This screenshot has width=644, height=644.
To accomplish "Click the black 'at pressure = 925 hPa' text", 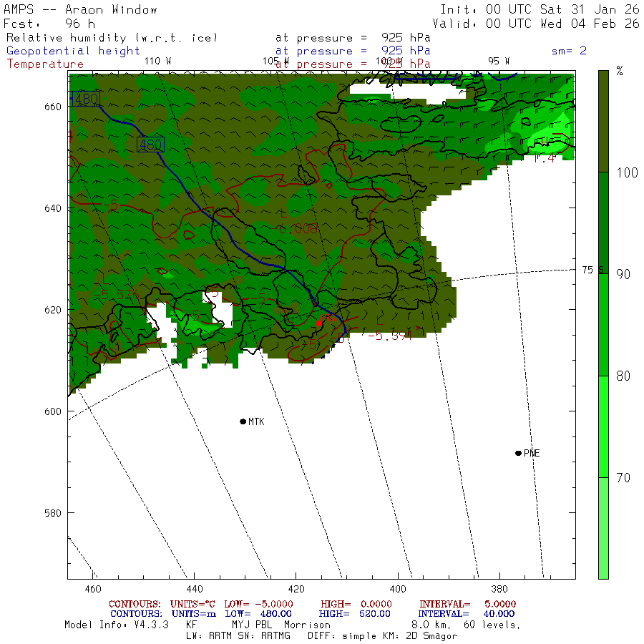I will click(x=353, y=38).
